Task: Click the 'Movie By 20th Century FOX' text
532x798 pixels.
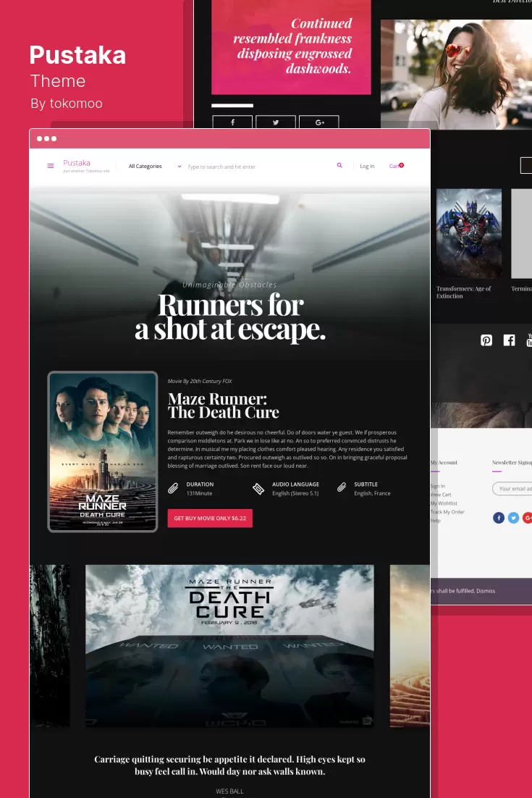Action: (200, 381)
